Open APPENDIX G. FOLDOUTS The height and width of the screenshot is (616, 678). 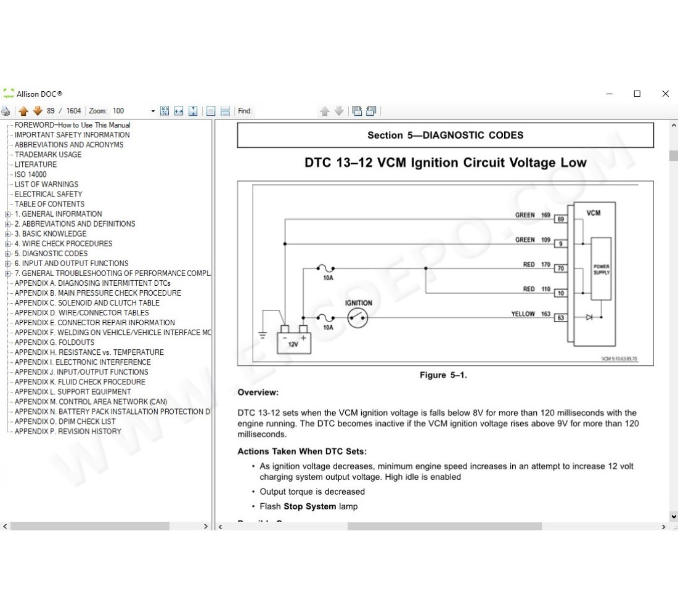coord(54,342)
